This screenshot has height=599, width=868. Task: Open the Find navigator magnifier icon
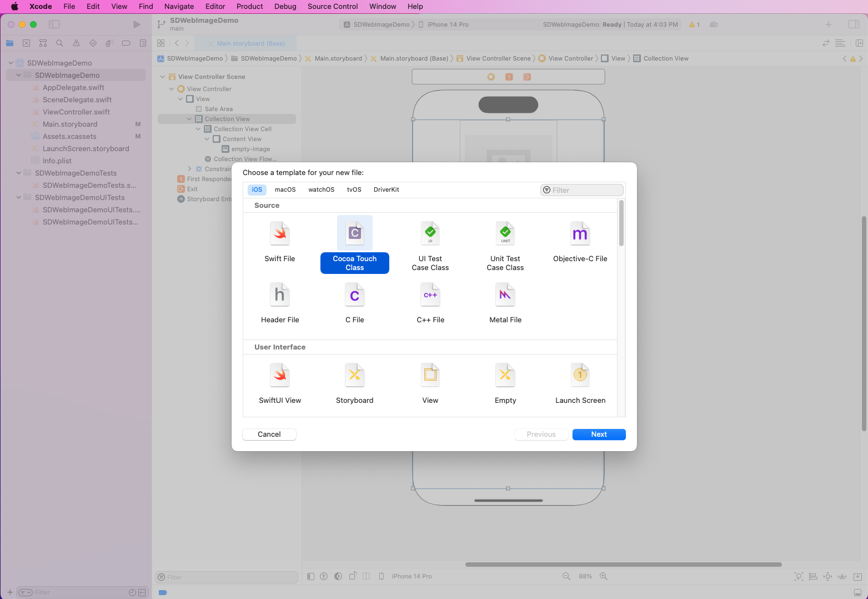point(59,43)
